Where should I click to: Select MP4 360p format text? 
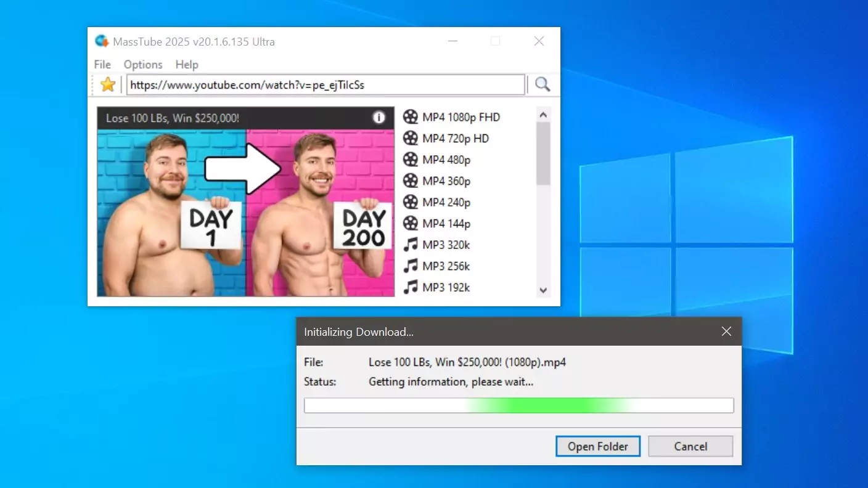[446, 181]
